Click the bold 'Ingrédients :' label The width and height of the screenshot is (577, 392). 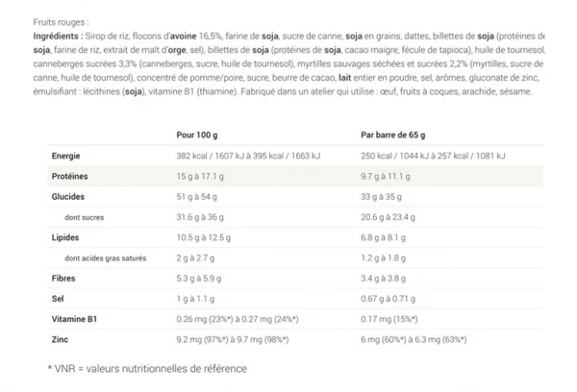click(x=31, y=34)
